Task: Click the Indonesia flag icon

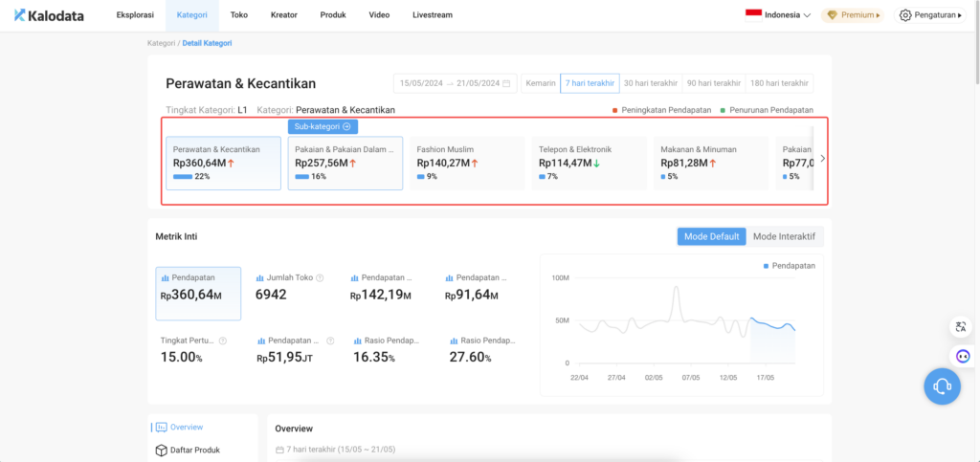Action: (753, 15)
